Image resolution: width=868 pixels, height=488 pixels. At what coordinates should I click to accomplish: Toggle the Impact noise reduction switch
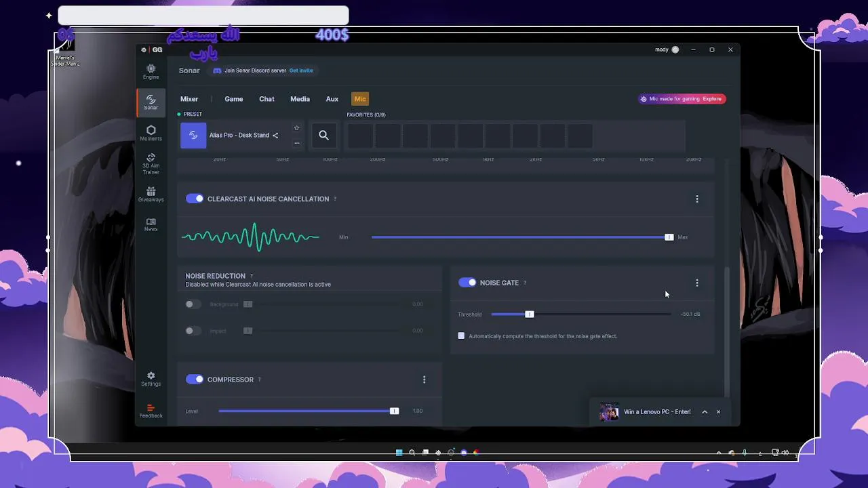[x=193, y=331]
